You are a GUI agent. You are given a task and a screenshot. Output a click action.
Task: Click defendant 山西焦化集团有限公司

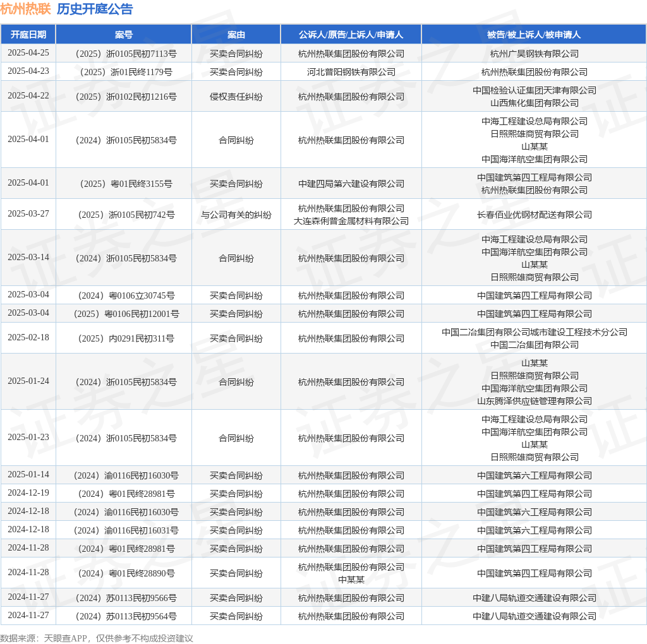pyautogui.click(x=534, y=103)
